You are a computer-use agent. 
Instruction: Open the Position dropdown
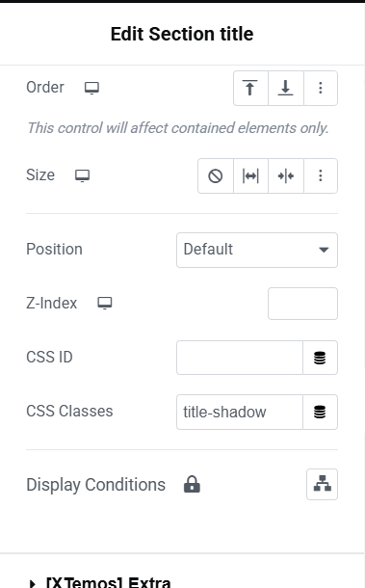pyautogui.click(x=257, y=250)
